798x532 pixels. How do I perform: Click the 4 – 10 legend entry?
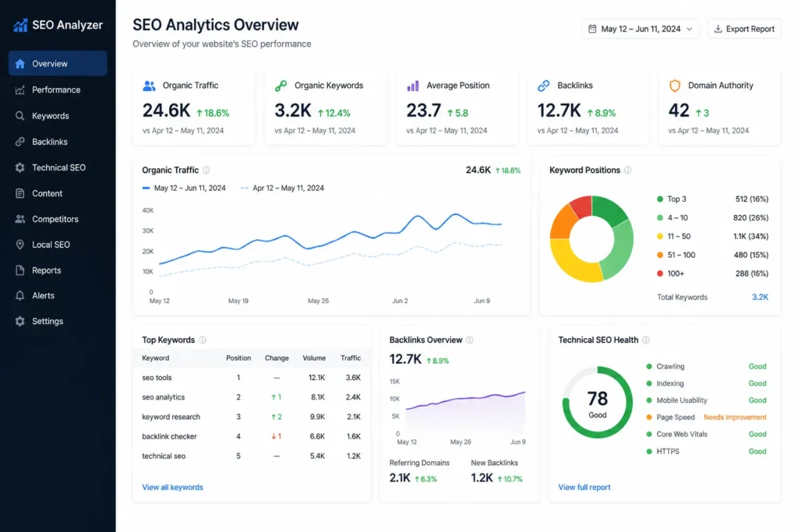tap(712, 217)
